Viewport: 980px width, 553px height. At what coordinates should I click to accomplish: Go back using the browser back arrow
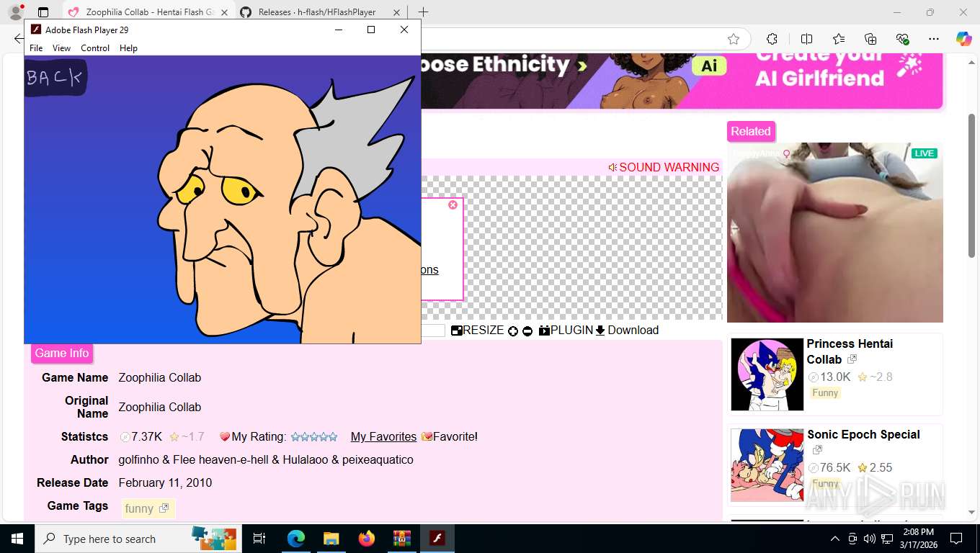(19, 39)
